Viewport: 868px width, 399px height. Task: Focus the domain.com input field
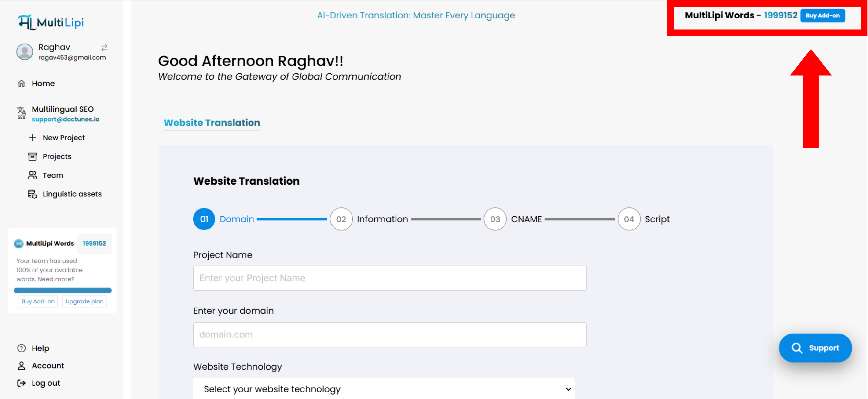[390, 334]
